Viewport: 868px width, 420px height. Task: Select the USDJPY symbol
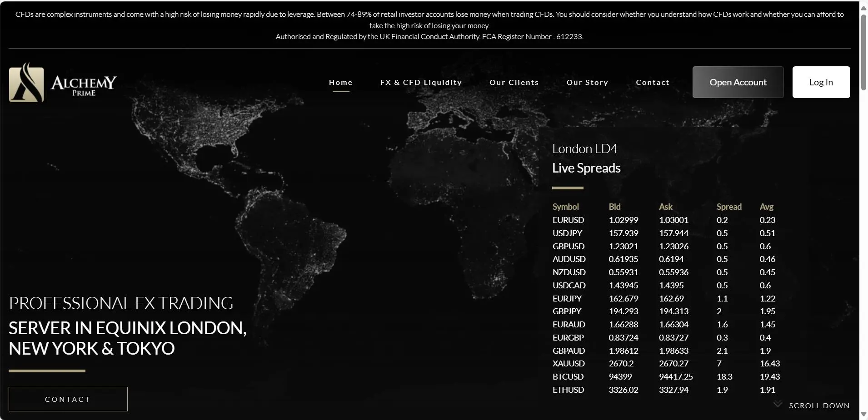pyautogui.click(x=567, y=233)
